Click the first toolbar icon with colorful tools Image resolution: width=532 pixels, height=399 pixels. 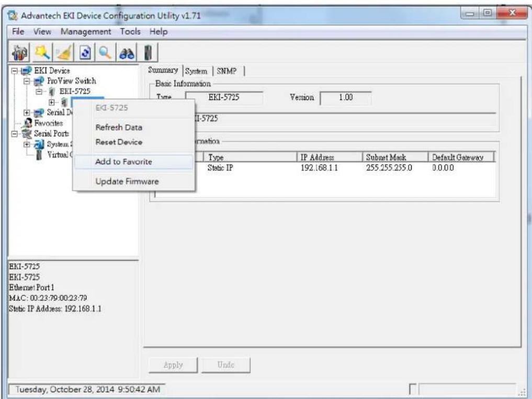point(19,52)
